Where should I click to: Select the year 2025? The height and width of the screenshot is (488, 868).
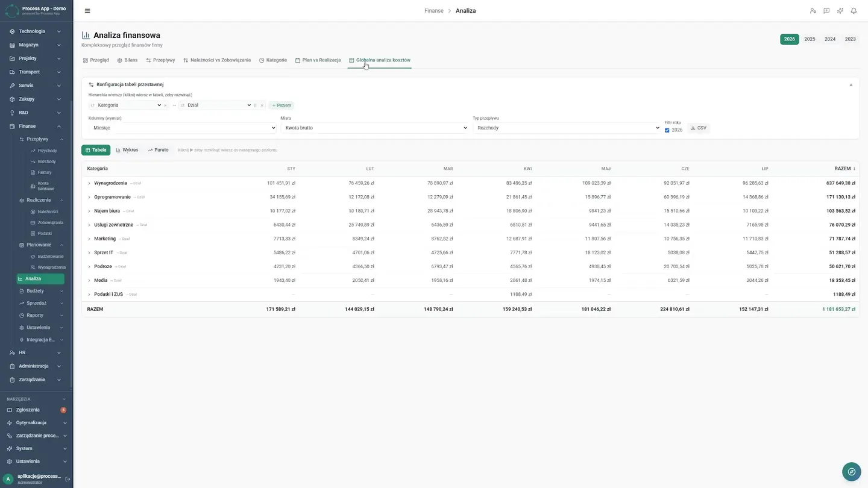pos(810,39)
